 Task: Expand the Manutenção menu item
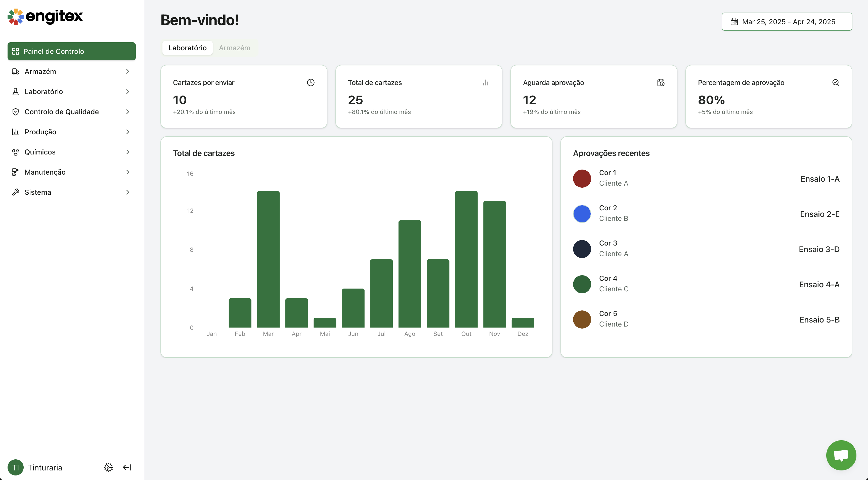(x=127, y=172)
